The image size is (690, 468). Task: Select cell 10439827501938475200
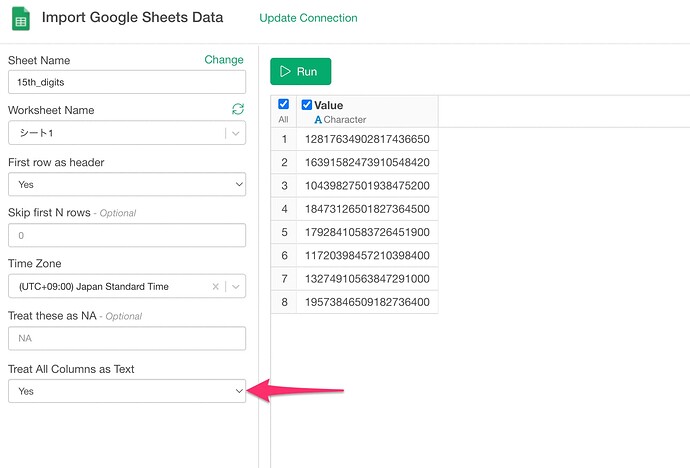pos(367,186)
